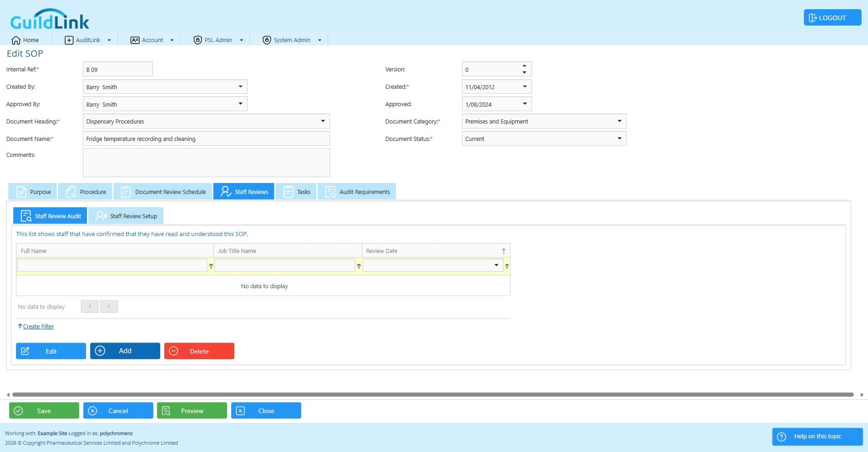
Task: Click the Comments text area
Action: point(206,162)
